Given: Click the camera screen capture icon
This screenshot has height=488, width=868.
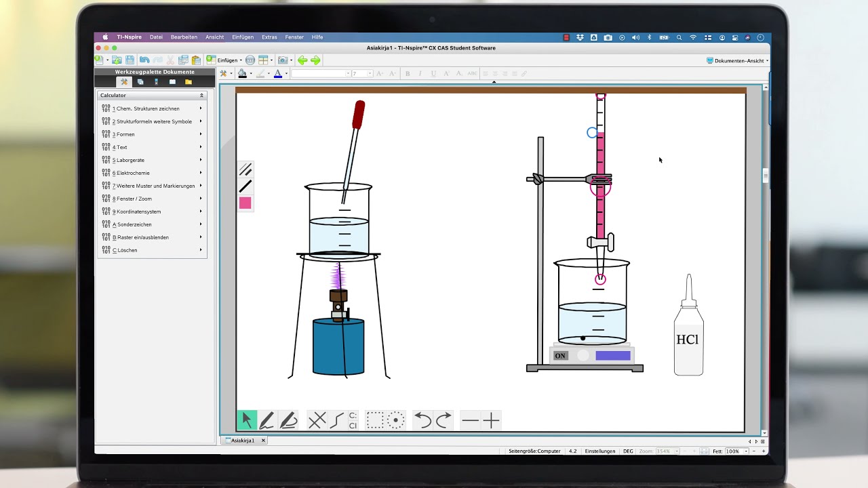Looking at the screenshot, I should [283, 60].
